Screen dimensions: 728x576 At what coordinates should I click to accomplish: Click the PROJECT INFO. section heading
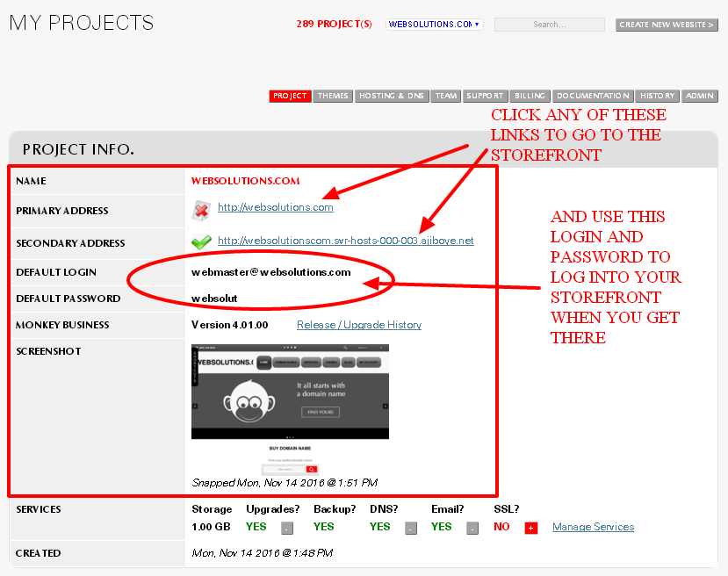(x=78, y=149)
